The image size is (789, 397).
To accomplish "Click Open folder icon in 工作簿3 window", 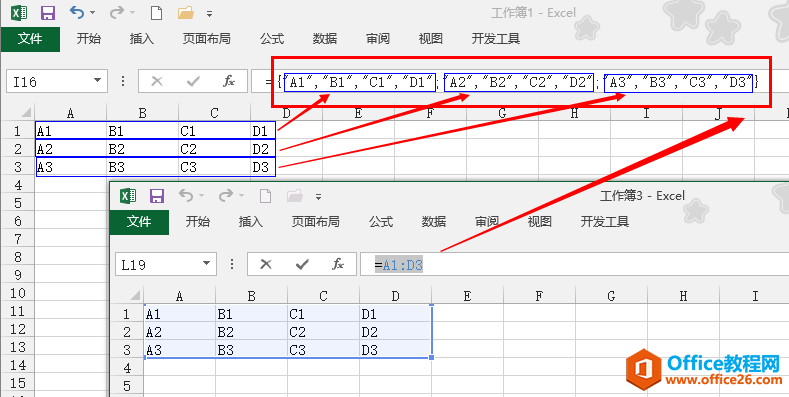I will coord(295,196).
